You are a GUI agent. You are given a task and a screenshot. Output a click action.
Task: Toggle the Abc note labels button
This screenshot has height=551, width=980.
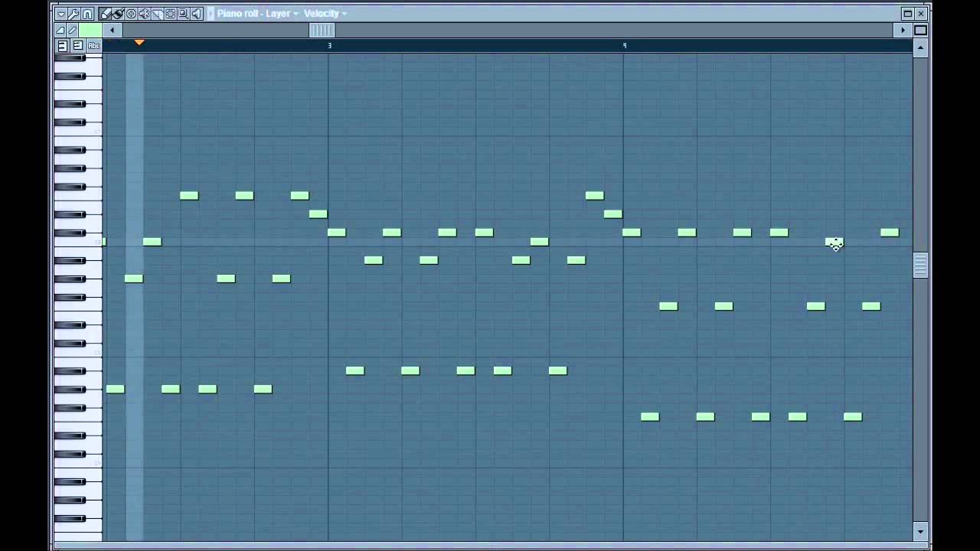click(x=94, y=46)
